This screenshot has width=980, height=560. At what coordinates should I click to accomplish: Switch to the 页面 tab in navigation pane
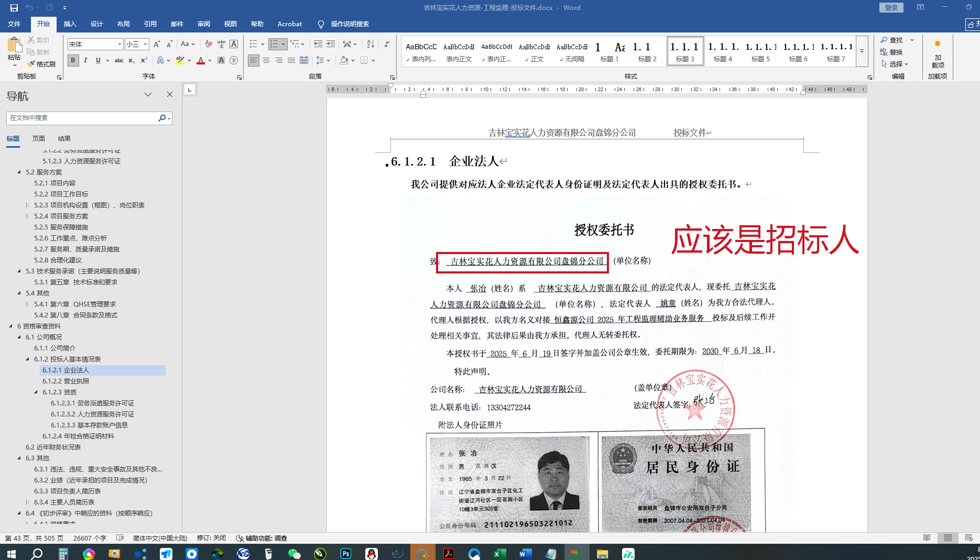pyautogui.click(x=39, y=138)
